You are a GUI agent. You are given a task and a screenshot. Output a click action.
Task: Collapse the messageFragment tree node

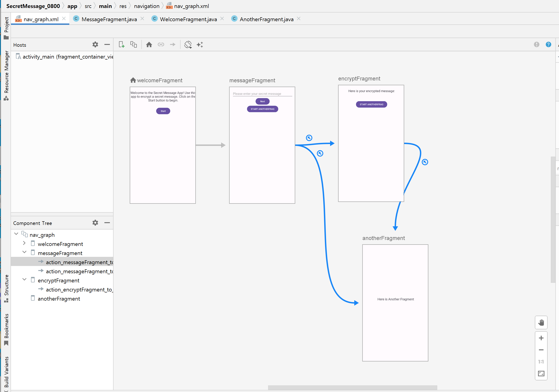point(24,252)
